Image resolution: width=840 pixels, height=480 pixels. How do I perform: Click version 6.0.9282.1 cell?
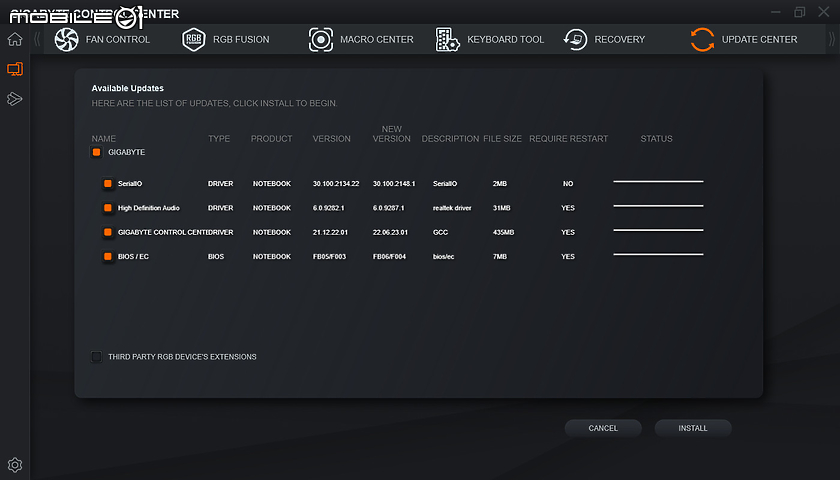click(x=328, y=208)
